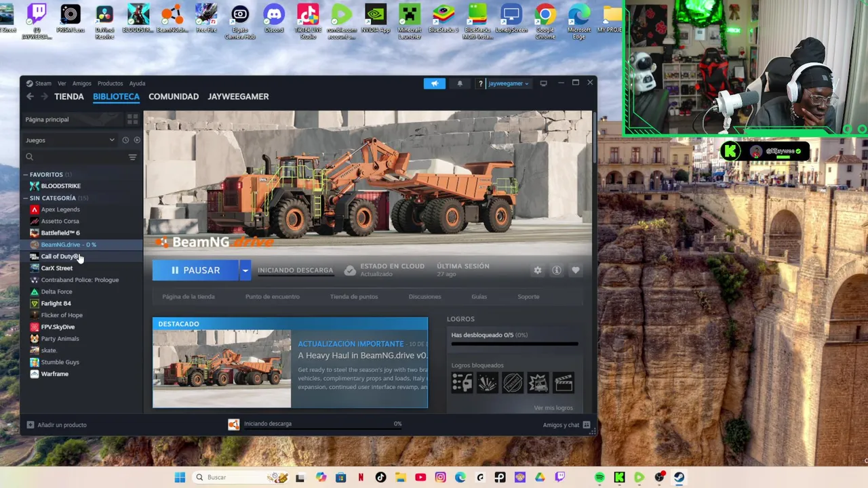Click Añadir un producto
This screenshot has width=868, height=488.
tap(56, 425)
